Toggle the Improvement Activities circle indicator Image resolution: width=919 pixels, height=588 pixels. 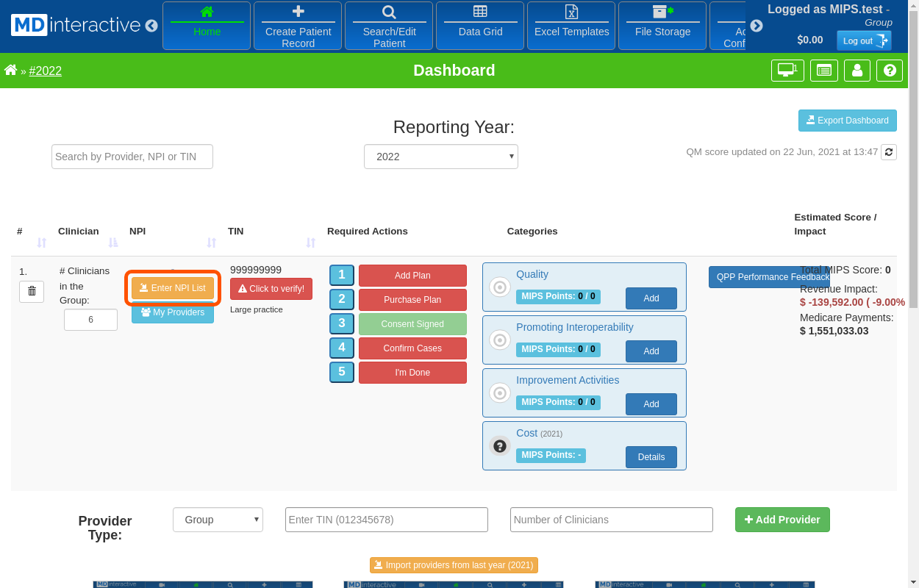click(500, 393)
